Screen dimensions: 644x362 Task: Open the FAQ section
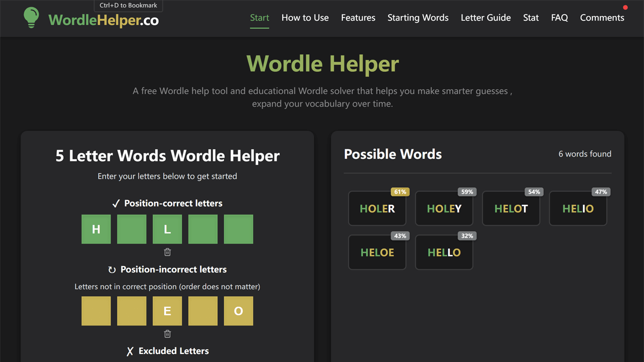(559, 18)
